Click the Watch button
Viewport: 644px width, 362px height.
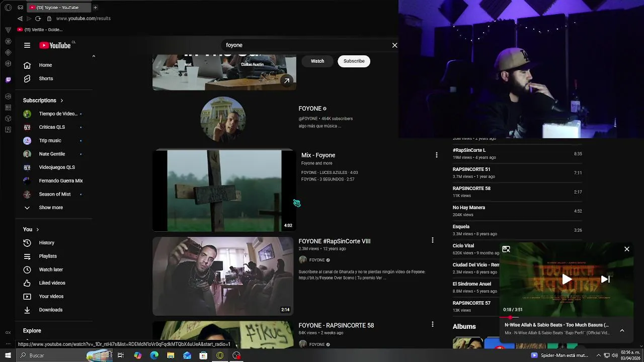pyautogui.click(x=317, y=61)
